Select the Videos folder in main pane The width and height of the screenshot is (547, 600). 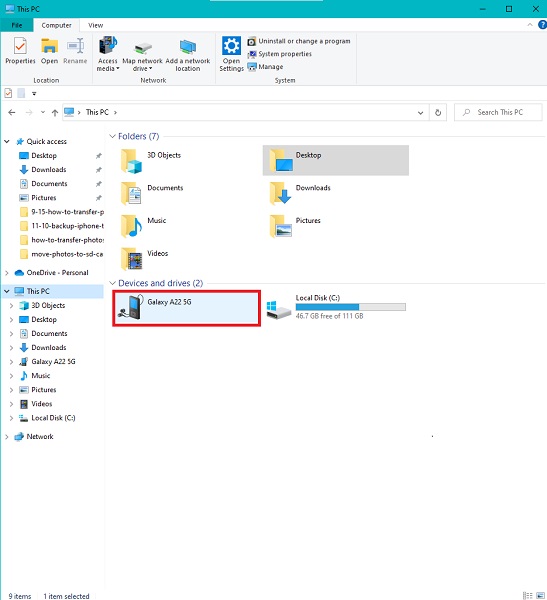(x=186, y=259)
